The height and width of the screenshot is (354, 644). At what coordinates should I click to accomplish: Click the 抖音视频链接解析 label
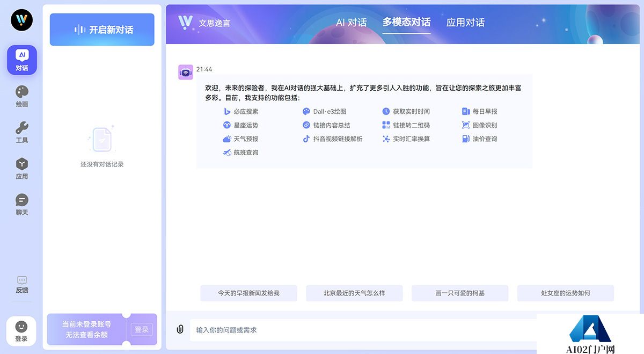pos(338,139)
